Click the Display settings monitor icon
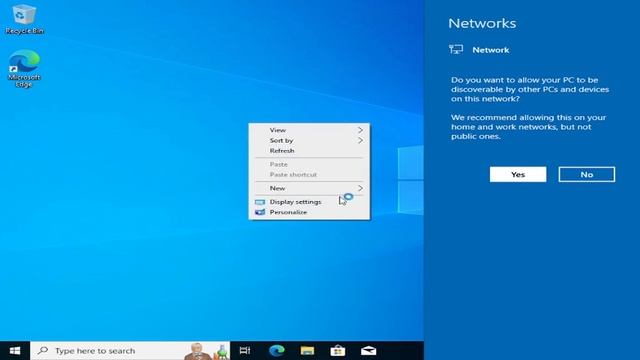The width and height of the screenshot is (640, 360). (260, 202)
